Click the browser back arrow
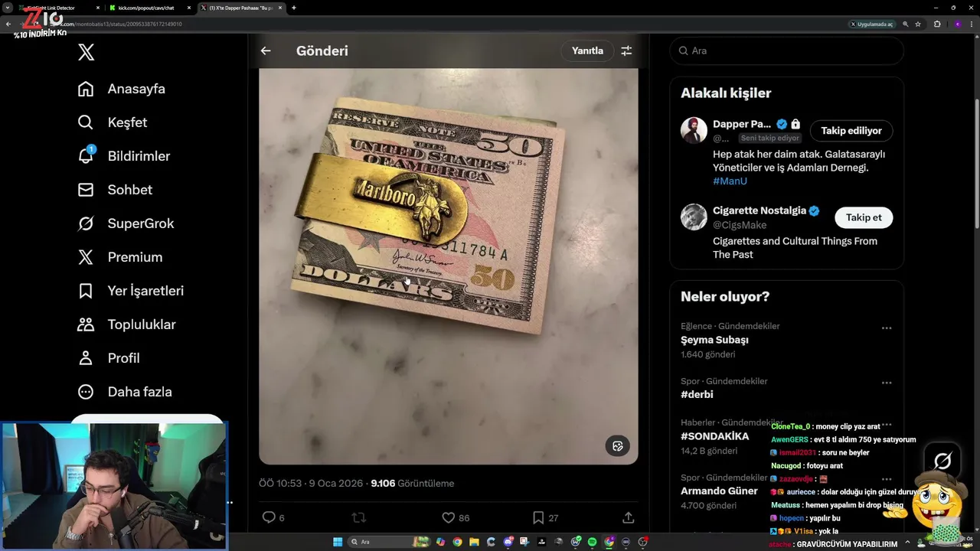Image resolution: width=980 pixels, height=551 pixels. click(8, 24)
